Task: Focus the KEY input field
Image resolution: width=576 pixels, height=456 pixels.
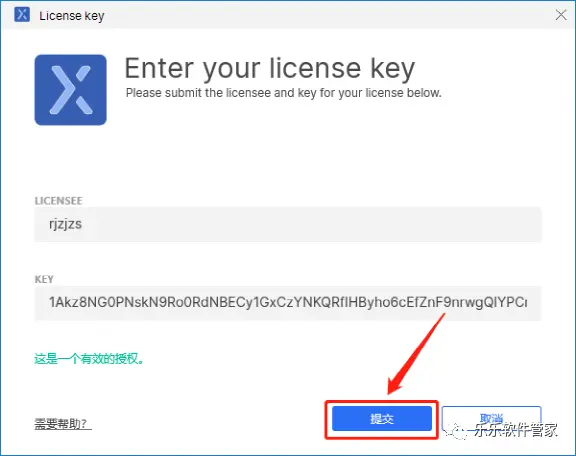Action: [288, 303]
